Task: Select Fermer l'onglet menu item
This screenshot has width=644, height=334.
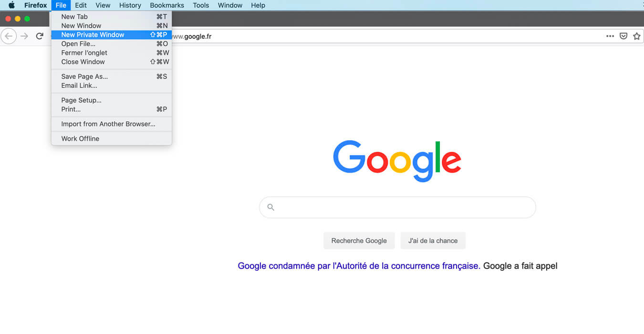Action: click(112, 53)
